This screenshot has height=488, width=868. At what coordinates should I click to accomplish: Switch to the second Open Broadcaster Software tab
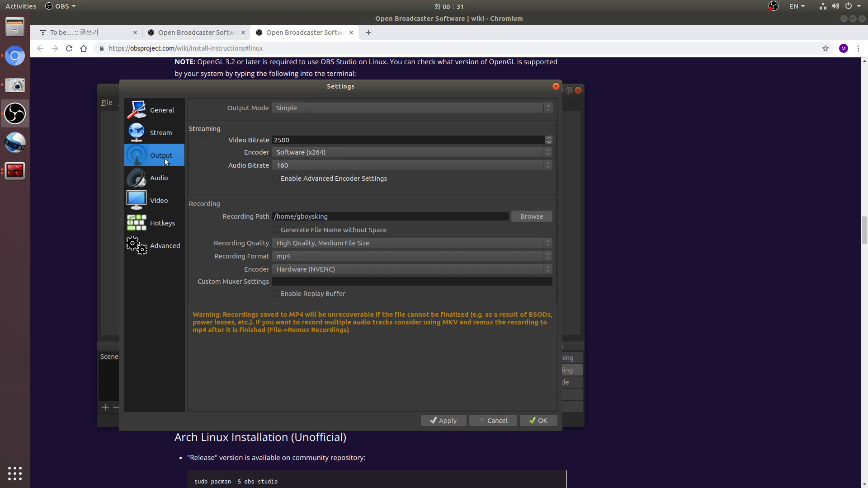(196, 33)
